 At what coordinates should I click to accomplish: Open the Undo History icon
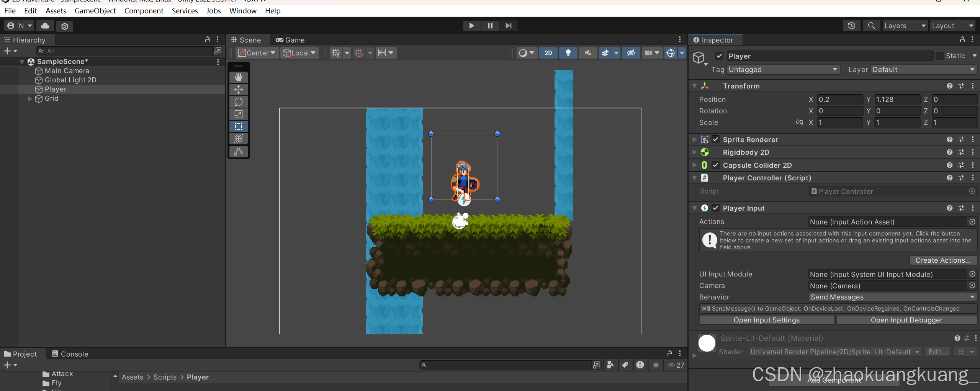click(x=851, y=26)
